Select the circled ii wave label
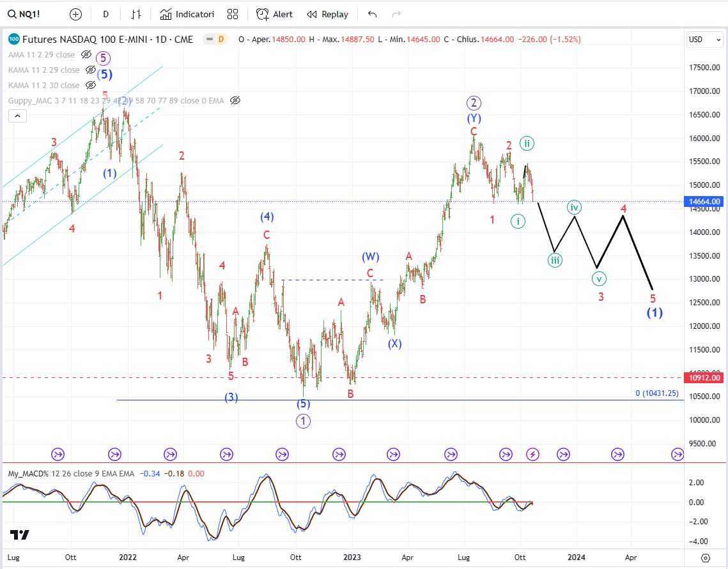 (527, 143)
